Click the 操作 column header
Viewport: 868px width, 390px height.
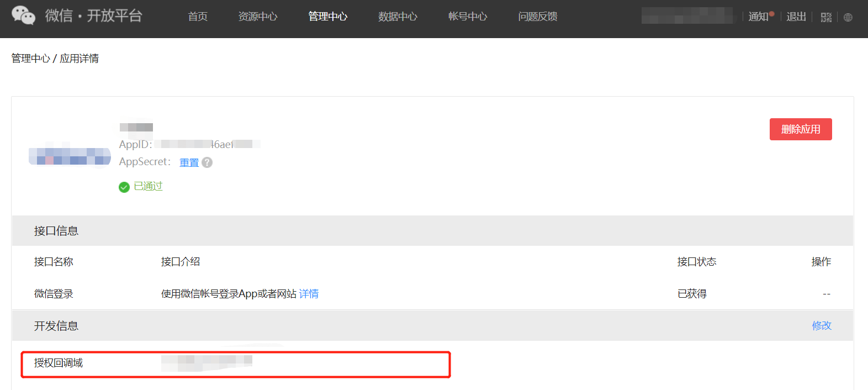click(x=821, y=262)
